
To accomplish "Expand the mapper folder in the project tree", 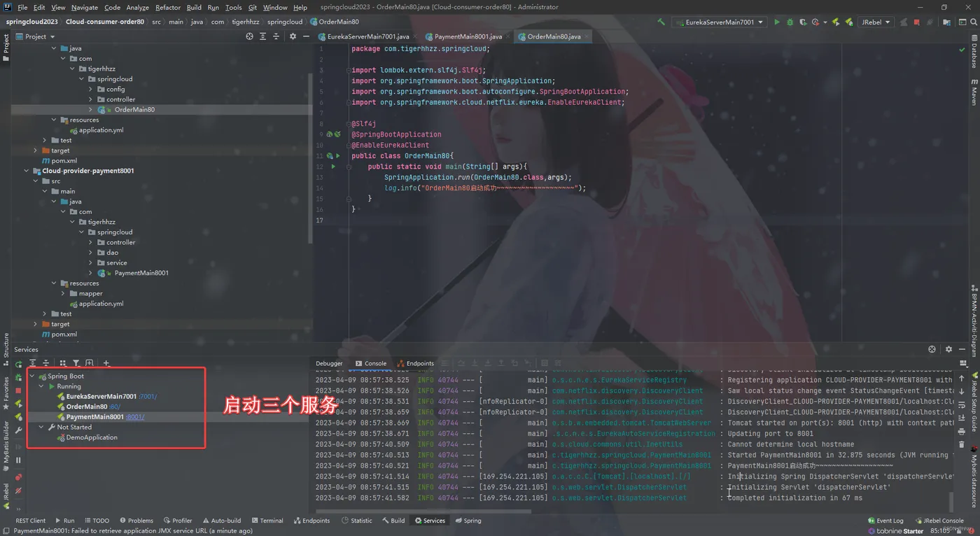I will point(63,293).
